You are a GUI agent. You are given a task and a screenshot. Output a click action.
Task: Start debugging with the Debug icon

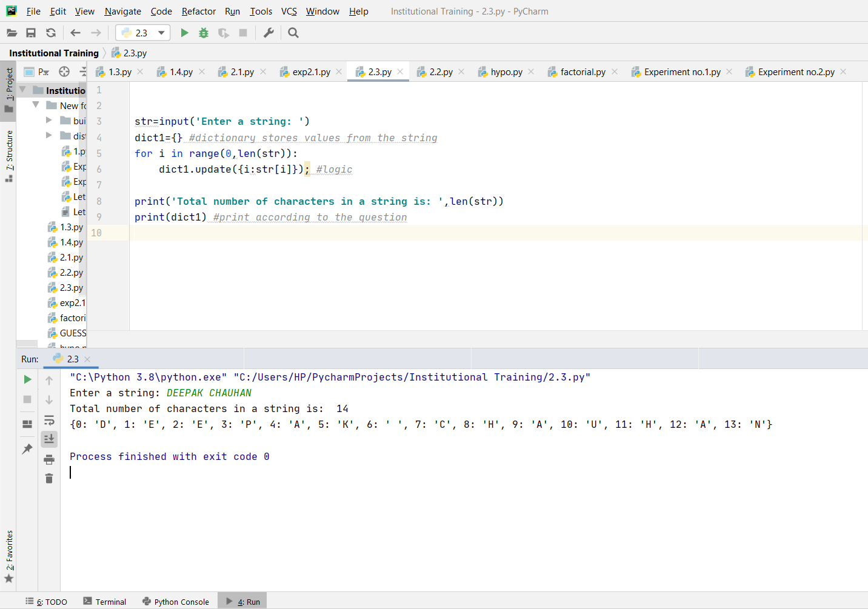point(203,33)
